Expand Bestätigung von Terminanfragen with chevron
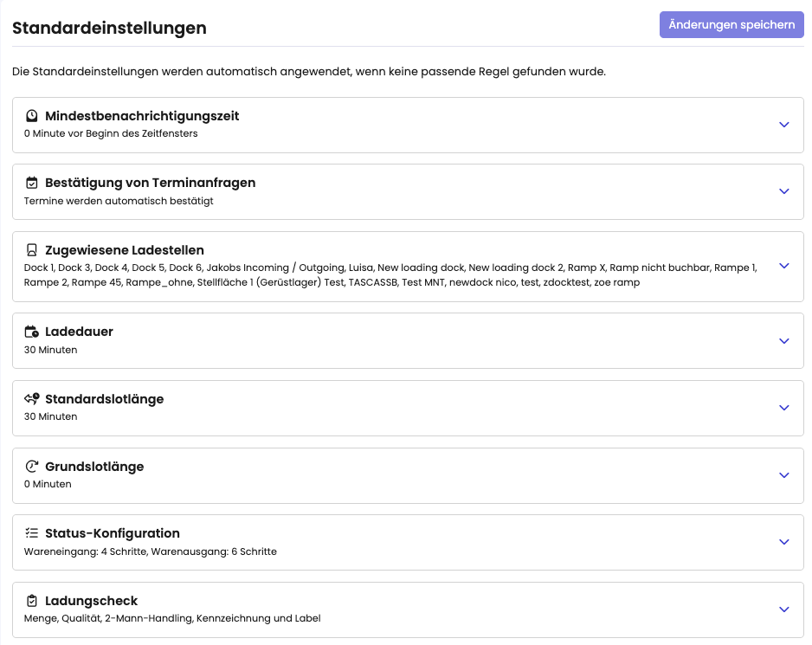The image size is (812, 645). (x=783, y=191)
